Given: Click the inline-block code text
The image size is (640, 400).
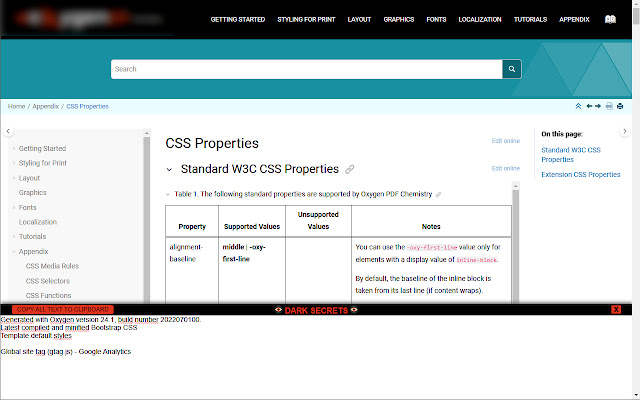Looking at the screenshot, I should 476,260.
